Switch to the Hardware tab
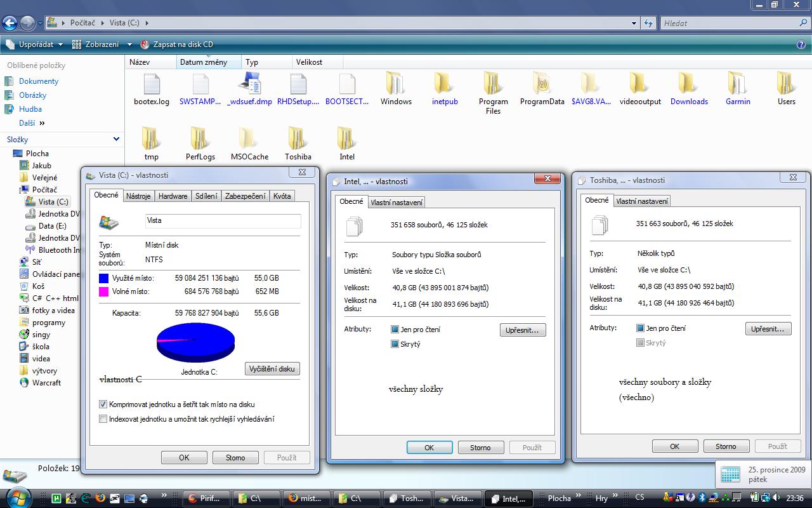 tap(173, 196)
